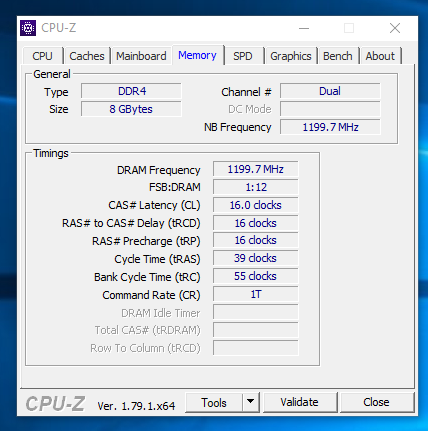Select the NB Frequency value box
The width and height of the screenshot is (428, 431).
pos(330,127)
